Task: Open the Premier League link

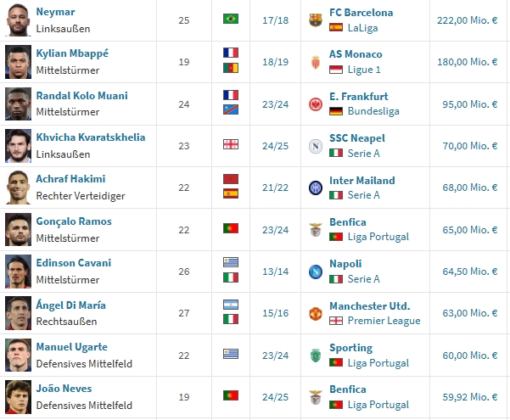Action: tap(384, 321)
